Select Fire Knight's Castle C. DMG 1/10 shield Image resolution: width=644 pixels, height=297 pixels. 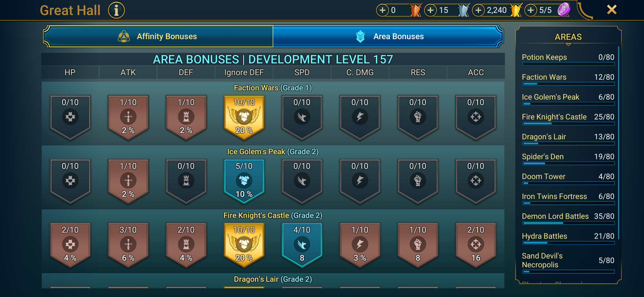pyautogui.click(x=360, y=245)
